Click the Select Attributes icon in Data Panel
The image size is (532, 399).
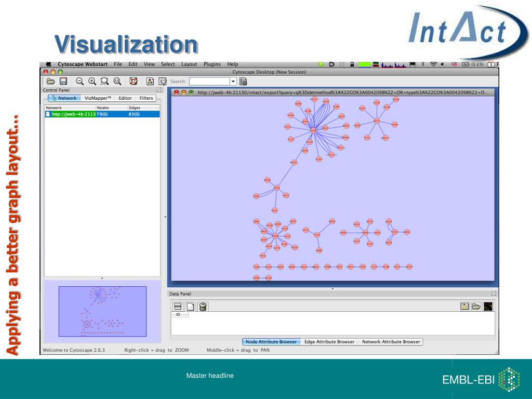[178, 307]
